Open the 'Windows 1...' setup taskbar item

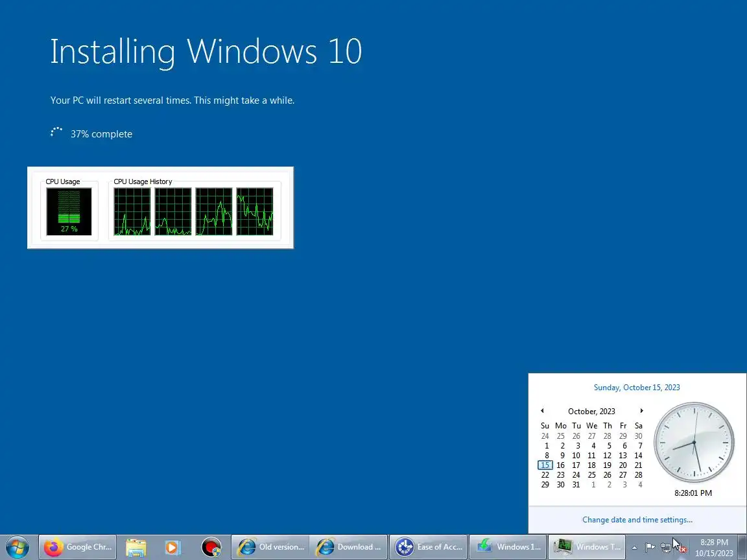(x=508, y=547)
